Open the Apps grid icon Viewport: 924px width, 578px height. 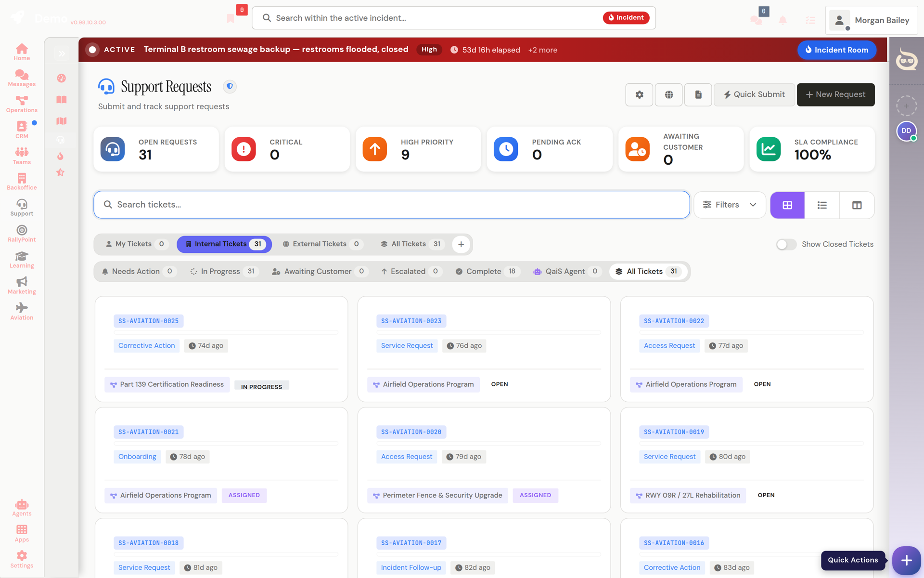pyautogui.click(x=22, y=534)
